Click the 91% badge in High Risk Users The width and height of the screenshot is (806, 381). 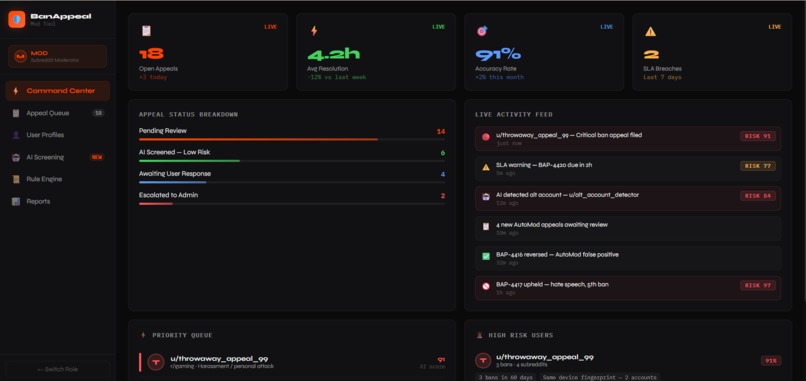pyautogui.click(x=771, y=361)
